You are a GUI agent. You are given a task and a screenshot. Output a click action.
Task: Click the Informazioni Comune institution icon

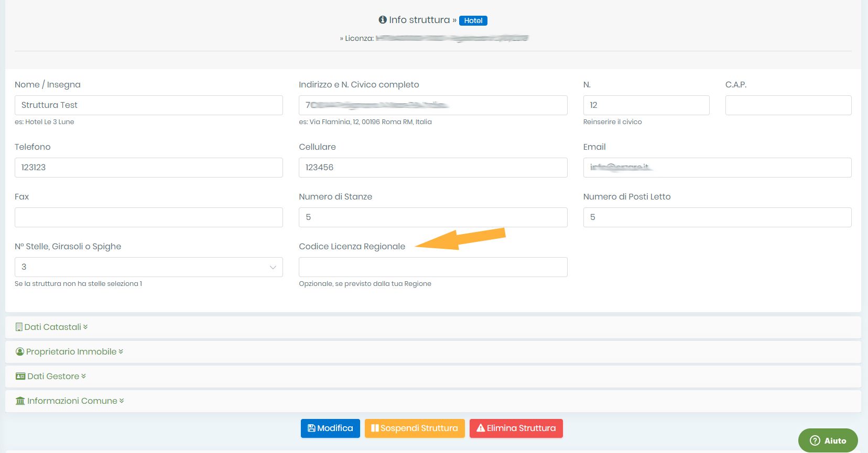click(x=20, y=401)
